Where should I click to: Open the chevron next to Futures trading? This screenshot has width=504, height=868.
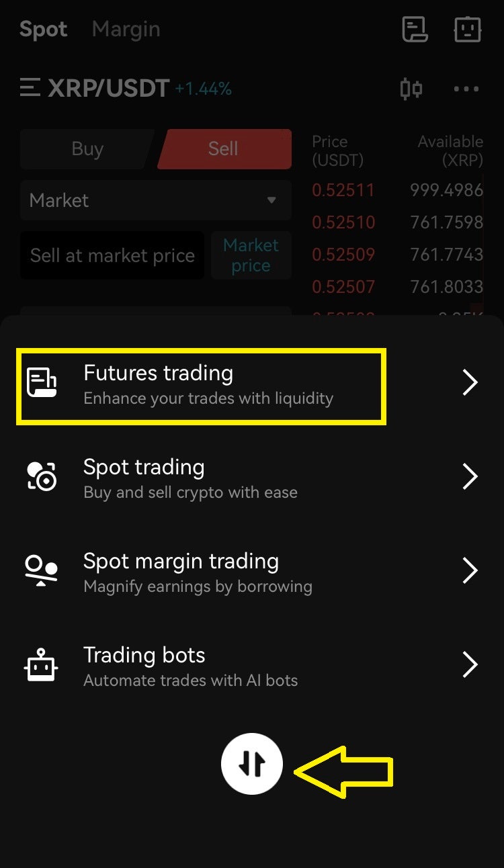coord(470,382)
